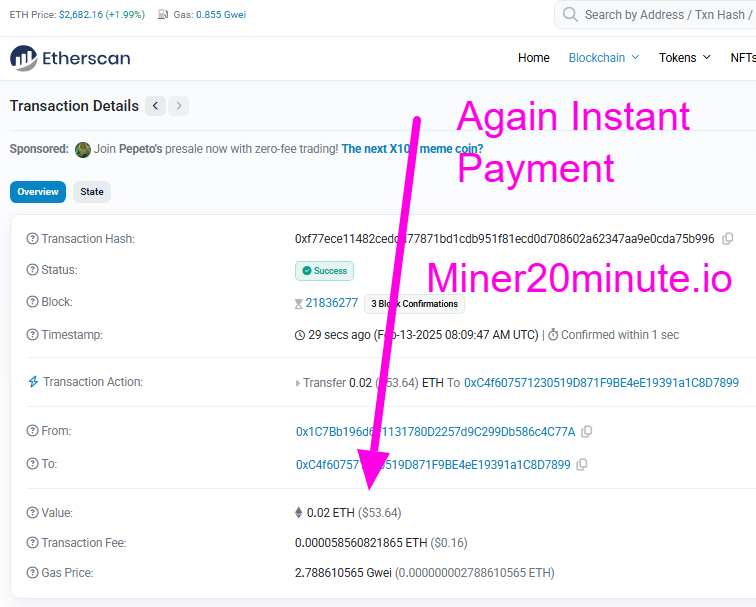The image size is (756, 607).
Task: Open the Tokens dropdown menu
Action: (x=685, y=58)
